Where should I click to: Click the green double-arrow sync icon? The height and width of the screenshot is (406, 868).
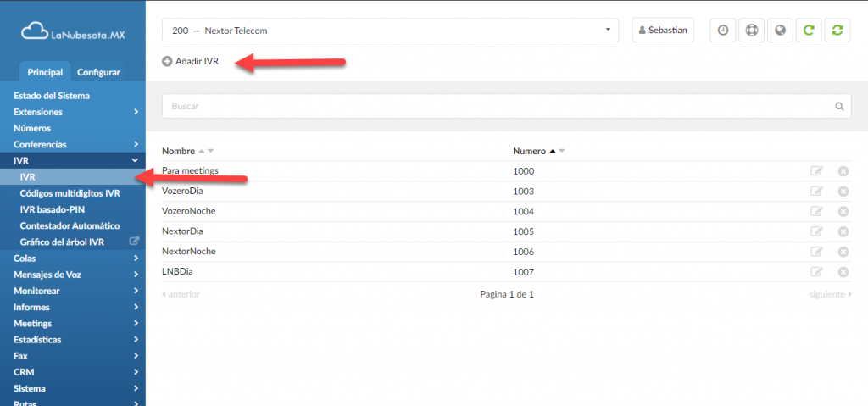[837, 31]
